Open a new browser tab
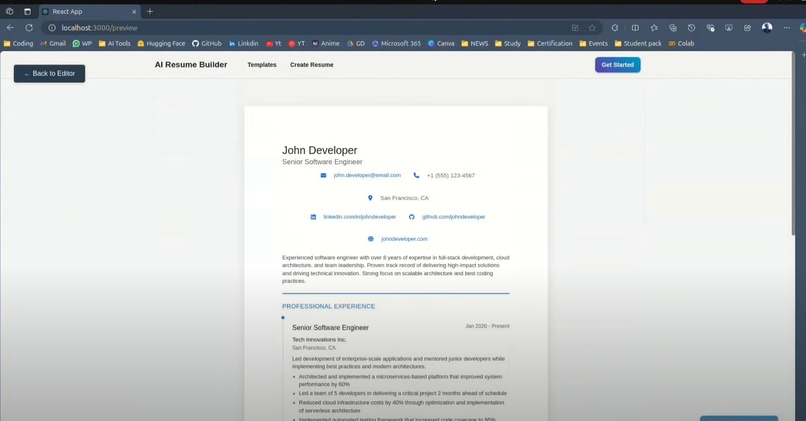The width and height of the screenshot is (806, 421). coord(150,11)
